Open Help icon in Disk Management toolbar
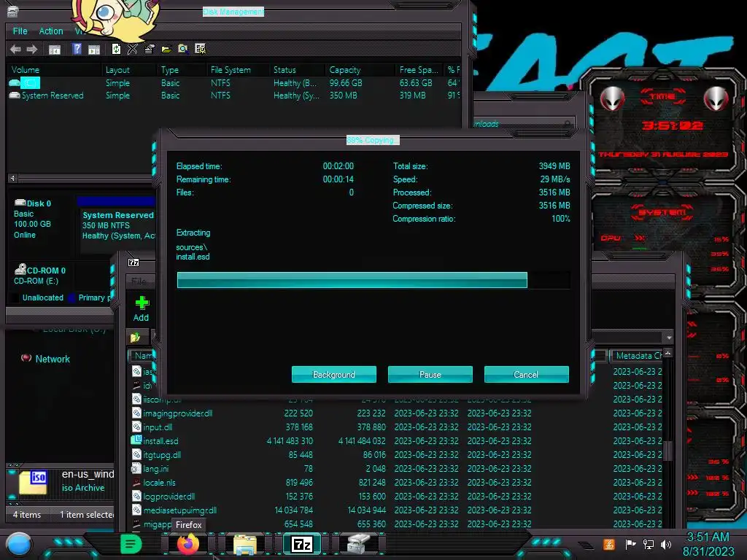The width and height of the screenshot is (747, 560). click(x=77, y=49)
